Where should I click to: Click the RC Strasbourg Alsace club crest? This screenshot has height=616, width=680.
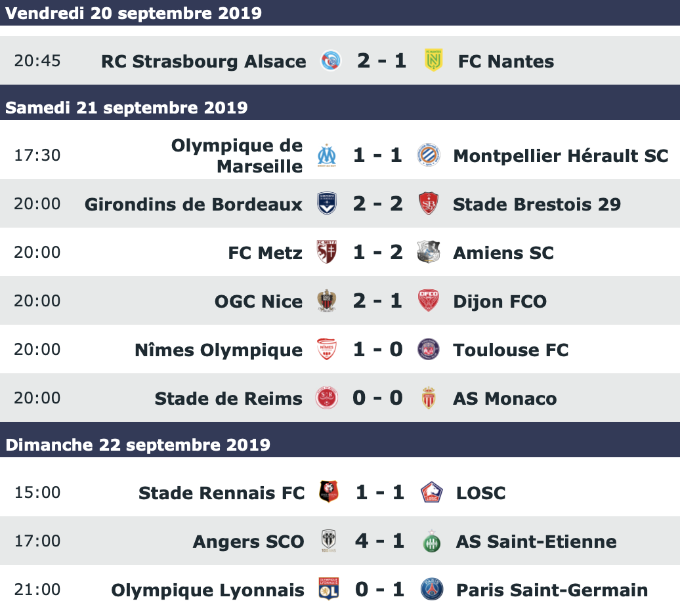coord(330,61)
